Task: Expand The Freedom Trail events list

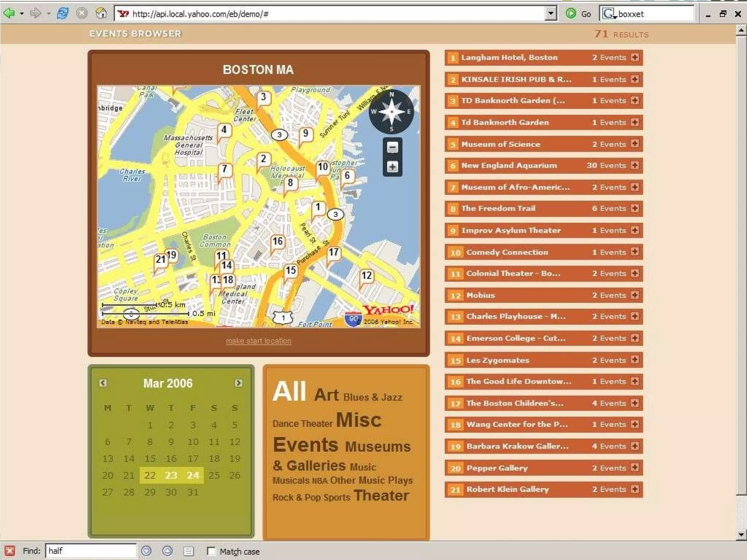Action: pos(635,208)
